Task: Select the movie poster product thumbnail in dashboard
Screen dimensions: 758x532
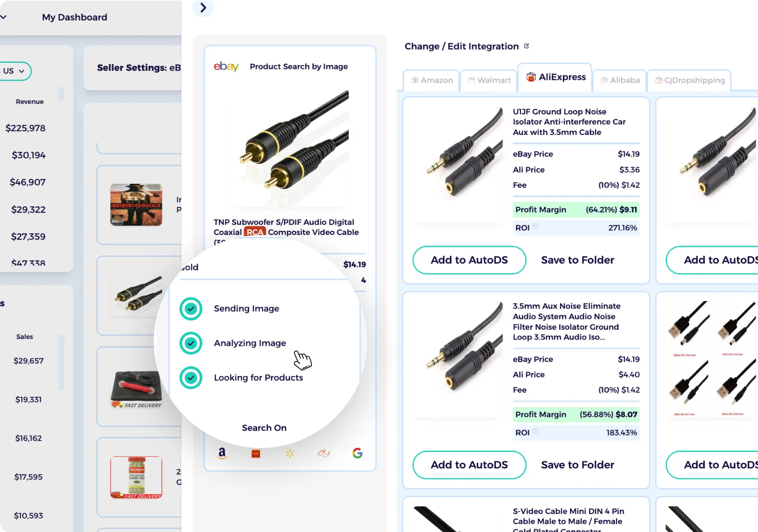Action: point(136,205)
